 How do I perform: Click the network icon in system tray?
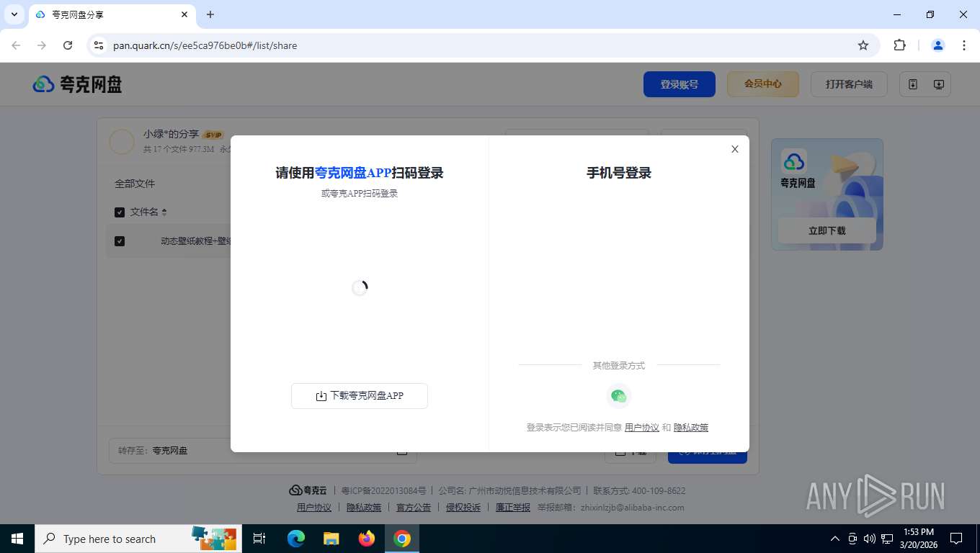click(x=886, y=539)
